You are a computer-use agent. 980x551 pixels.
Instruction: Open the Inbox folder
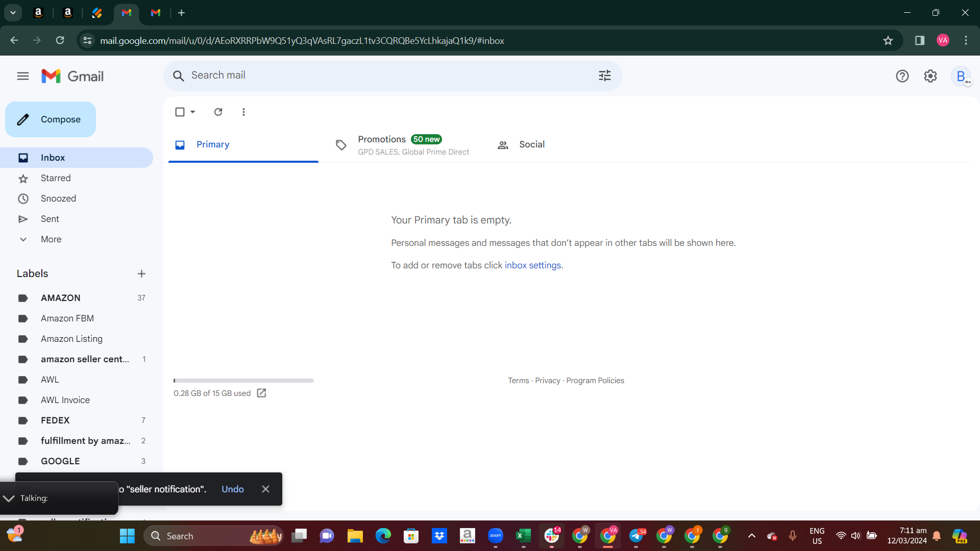pos(77,158)
